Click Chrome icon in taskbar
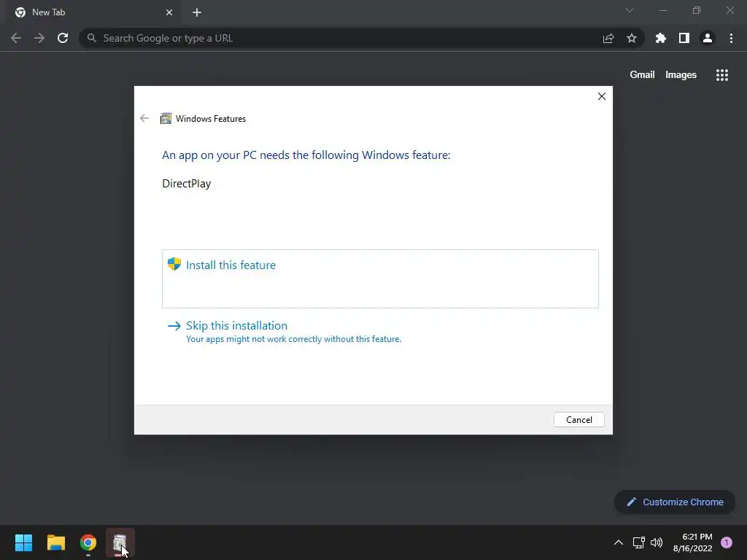 point(88,542)
